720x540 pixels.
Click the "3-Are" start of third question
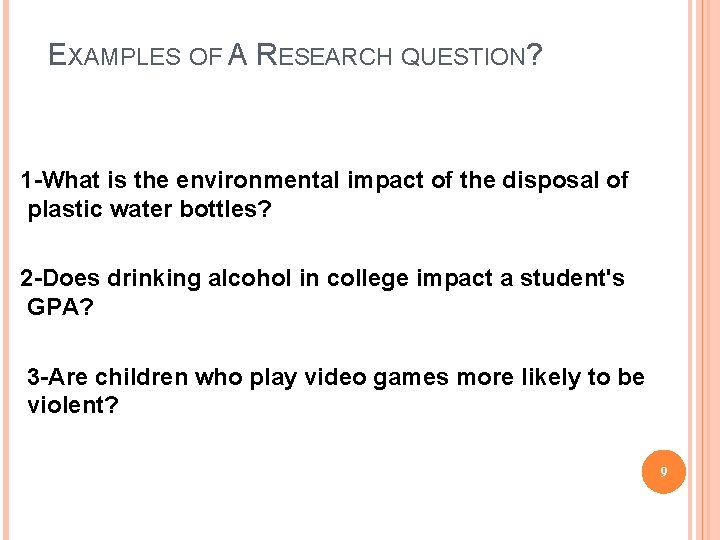pos(57,377)
